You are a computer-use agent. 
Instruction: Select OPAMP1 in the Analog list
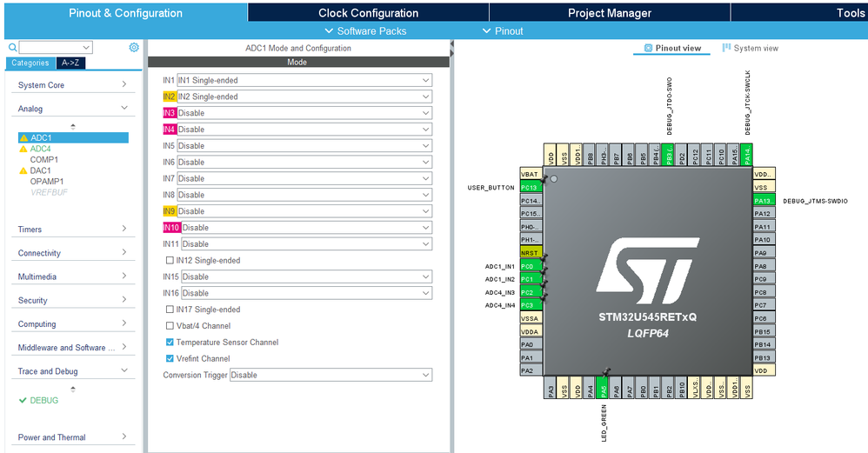click(x=47, y=182)
